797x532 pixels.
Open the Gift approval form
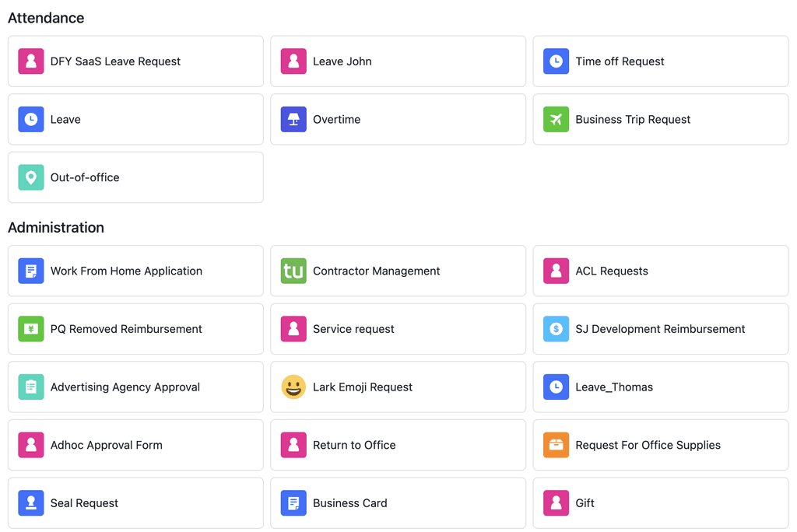tap(660, 503)
